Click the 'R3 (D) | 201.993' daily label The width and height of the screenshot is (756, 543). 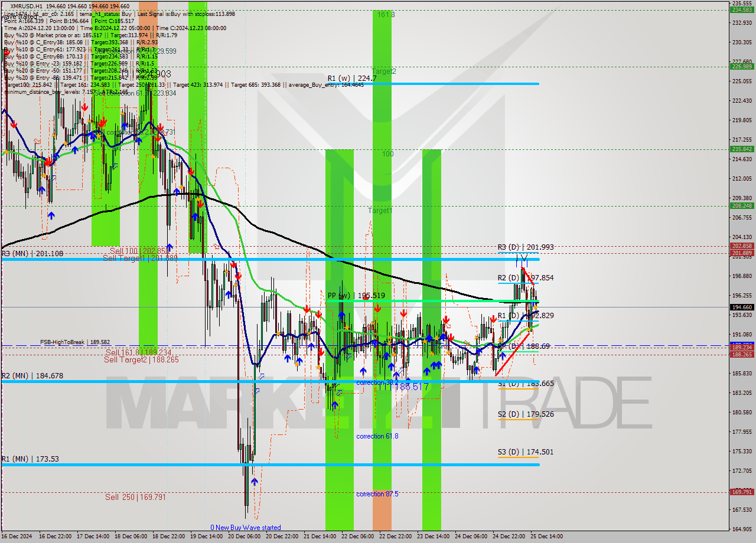[x=525, y=247]
